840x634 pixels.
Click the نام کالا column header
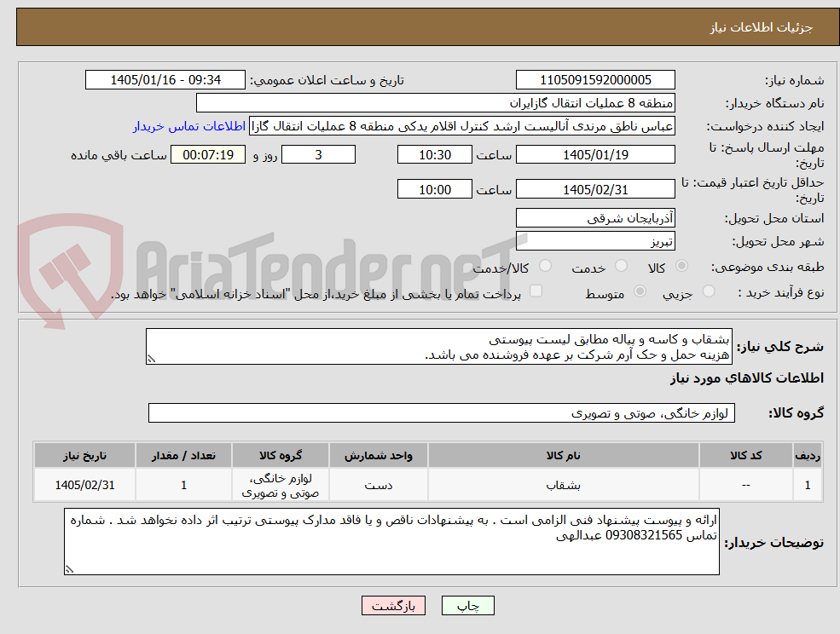563,455
